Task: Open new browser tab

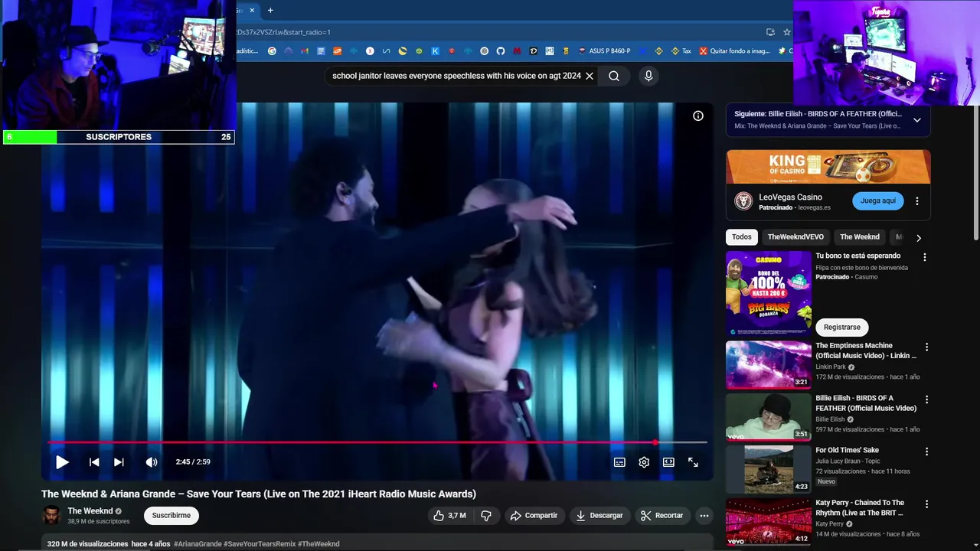Action: click(x=270, y=10)
